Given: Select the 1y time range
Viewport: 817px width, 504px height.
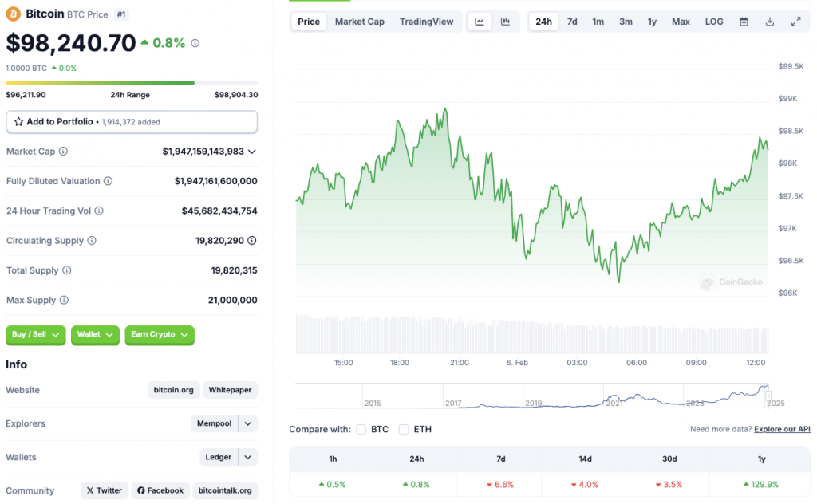Looking at the screenshot, I should point(652,22).
